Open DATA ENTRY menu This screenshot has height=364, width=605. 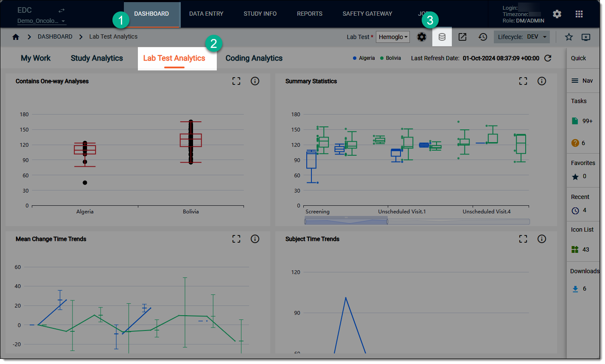[x=206, y=14]
